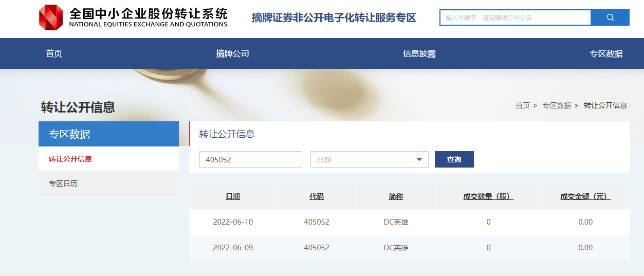Focus the announcement keyword search box
644x276 pixels.
coord(515,17)
